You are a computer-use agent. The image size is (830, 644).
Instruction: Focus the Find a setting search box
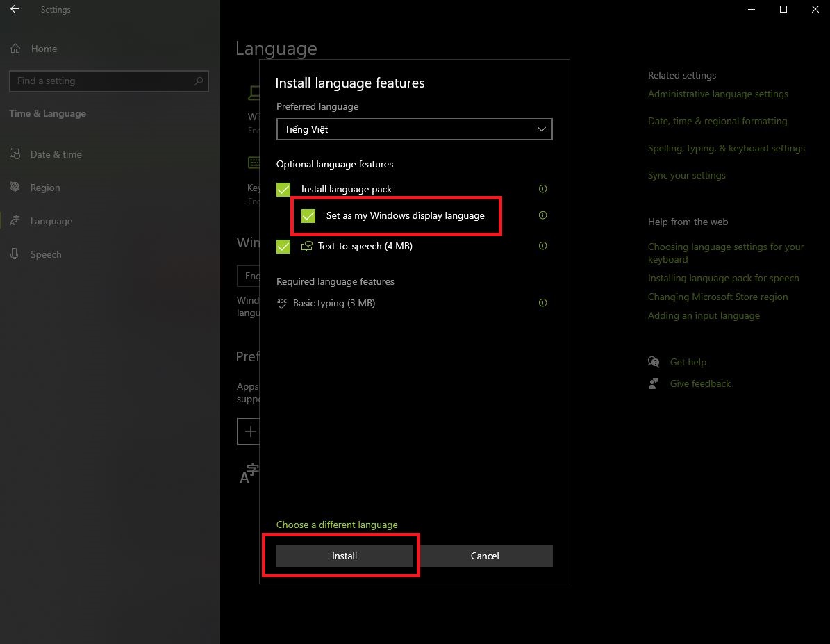click(x=109, y=81)
